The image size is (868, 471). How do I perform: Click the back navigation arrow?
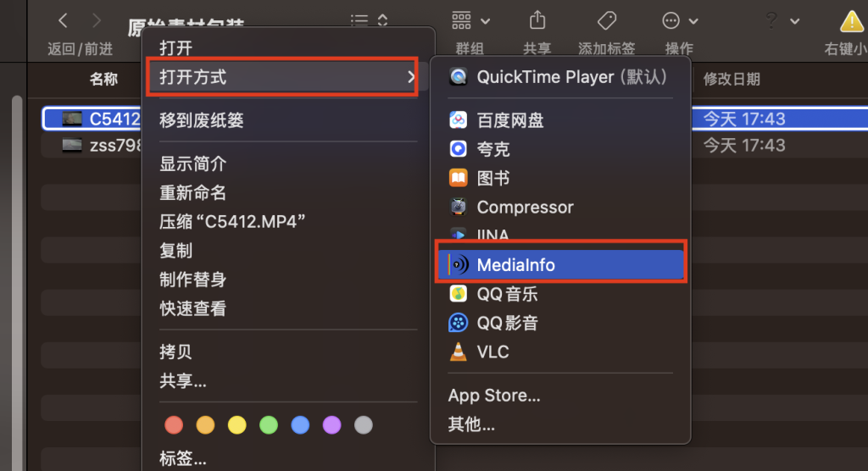pyautogui.click(x=63, y=20)
